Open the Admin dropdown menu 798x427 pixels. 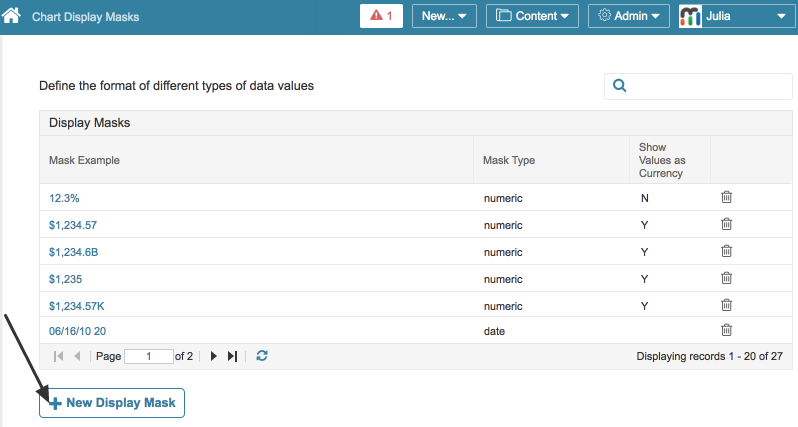coord(628,16)
